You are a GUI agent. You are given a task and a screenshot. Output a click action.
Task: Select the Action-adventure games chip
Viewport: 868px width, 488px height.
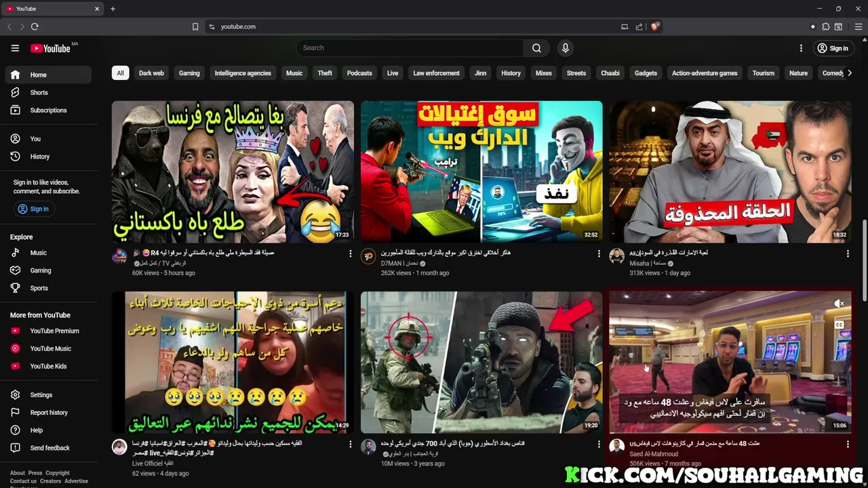705,73
